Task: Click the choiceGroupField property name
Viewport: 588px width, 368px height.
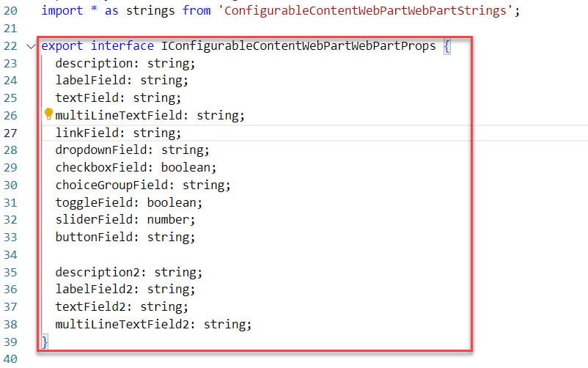Action: tap(111, 185)
